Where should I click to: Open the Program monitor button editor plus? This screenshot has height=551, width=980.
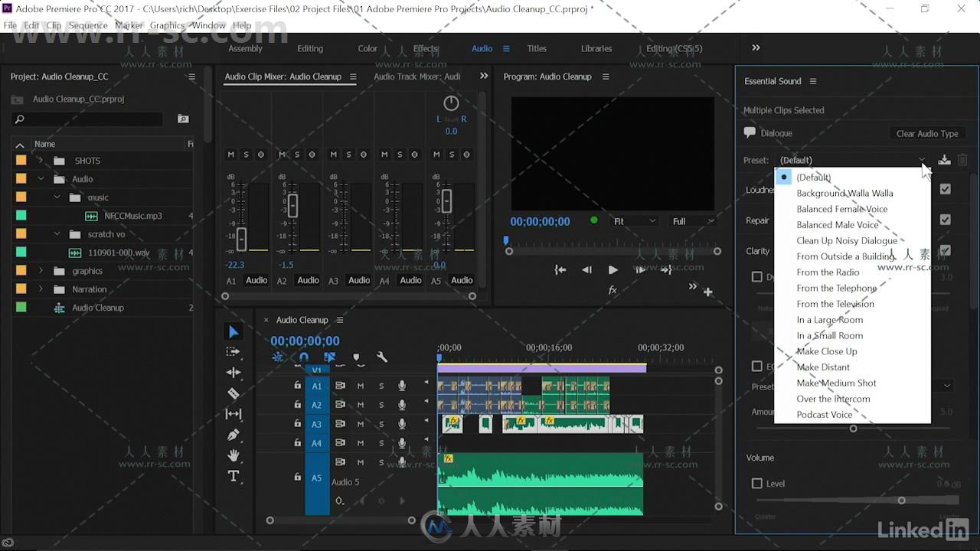[708, 292]
